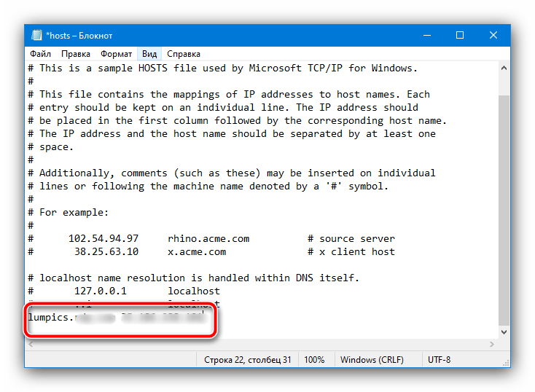Open the Справка menu
Screen dimensions: 535x392
tap(184, 54)
